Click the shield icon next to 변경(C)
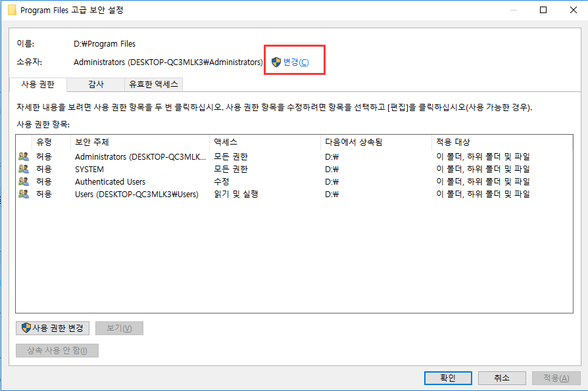588x391 pixels. click(276, 61)
